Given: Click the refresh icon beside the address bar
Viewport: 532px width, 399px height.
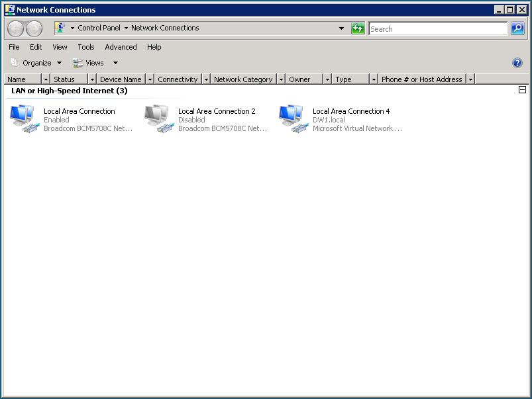Looking at the screenshot, I should coord(357,28).
